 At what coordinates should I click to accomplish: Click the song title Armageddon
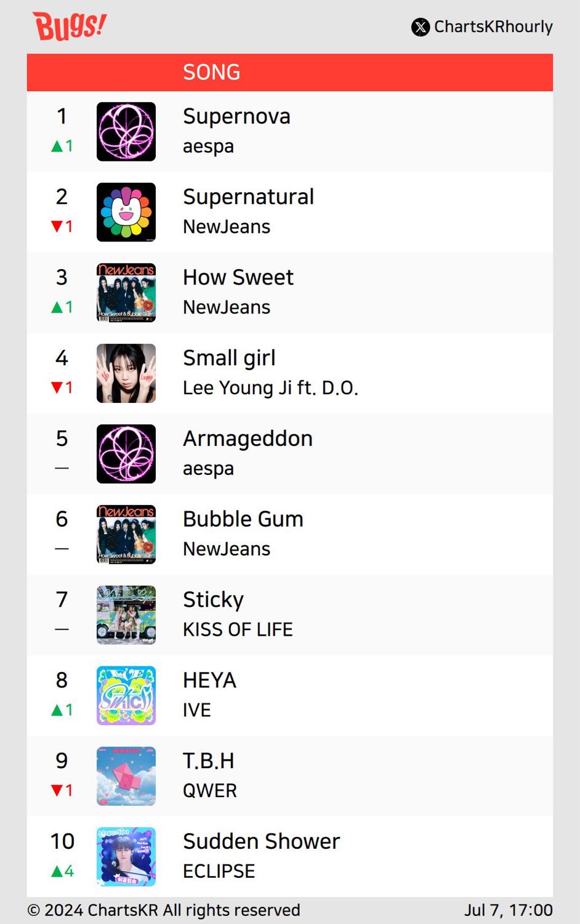tap(248, 439)
